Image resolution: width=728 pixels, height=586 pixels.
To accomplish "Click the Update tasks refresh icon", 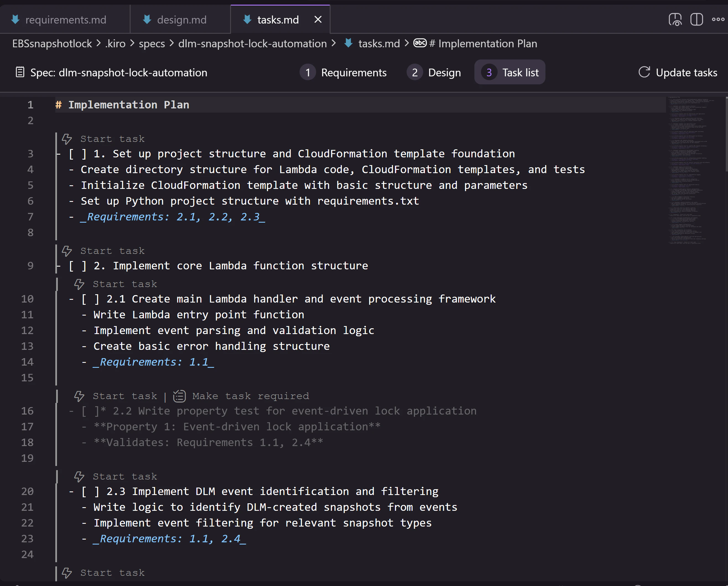I will pos(644,72).
